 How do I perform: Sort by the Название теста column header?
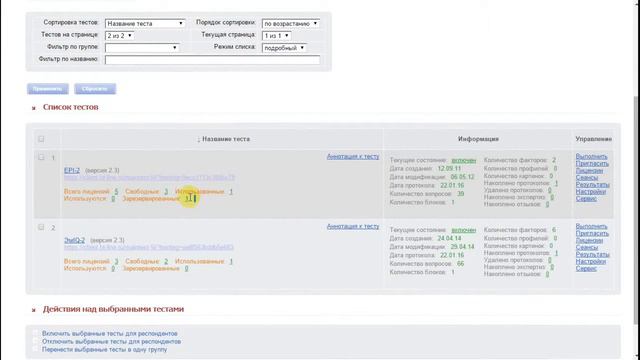(226, 139)
